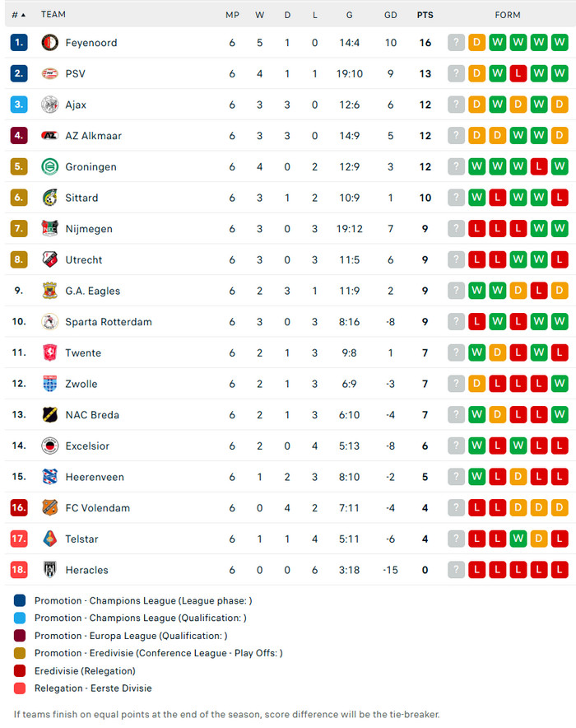Click the dark blue Champions League legend swatch
This screenshot has height=728, width=576.
[21, 601]
